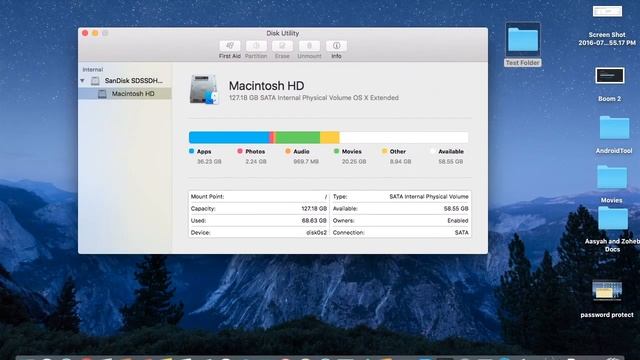This screenshot has height=360, width=640.
Task: Click the 969.7 MB Audio value
Action: tap(306, 162)
